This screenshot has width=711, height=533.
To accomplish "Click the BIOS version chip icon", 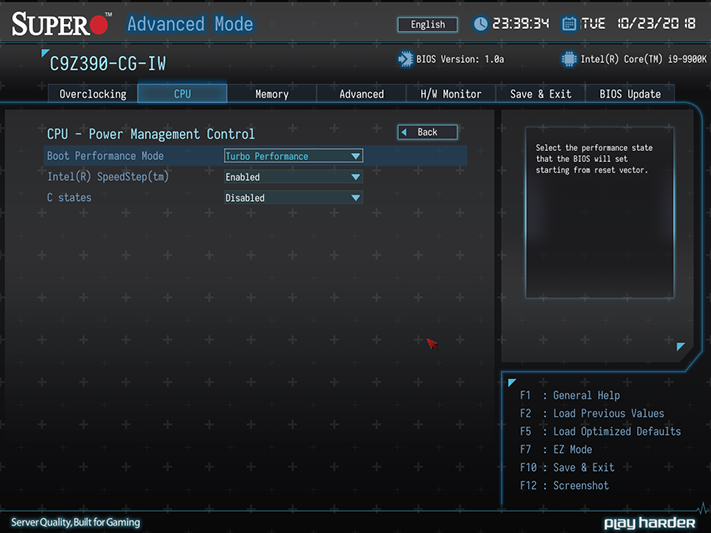I will coord(405,59).
